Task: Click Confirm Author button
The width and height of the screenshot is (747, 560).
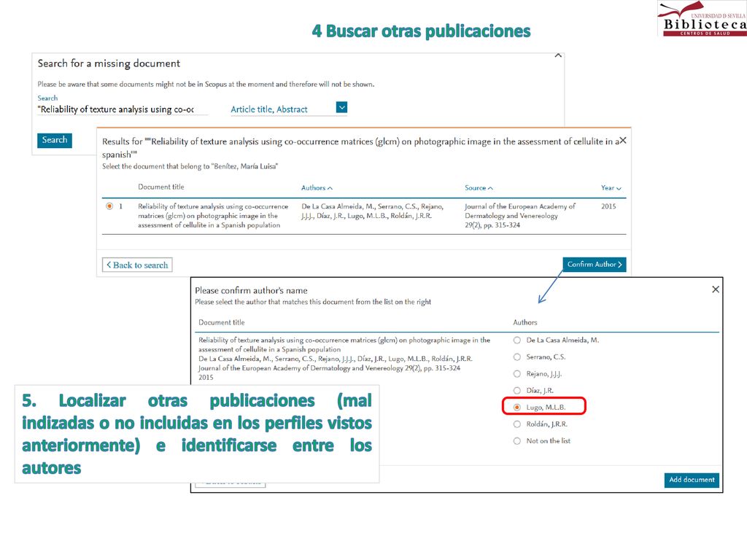Action: tap(594, 264)
